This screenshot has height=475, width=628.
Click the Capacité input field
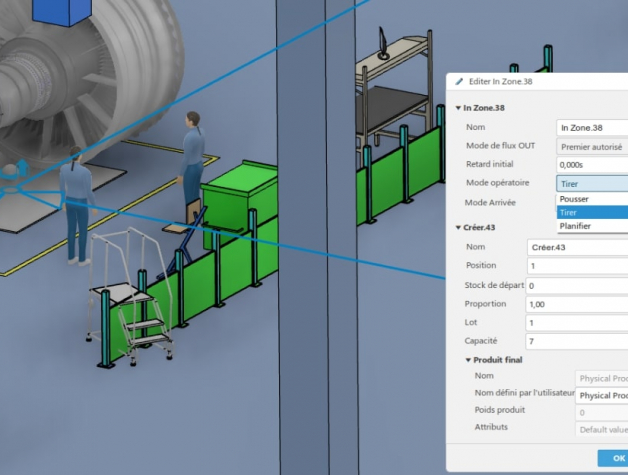576,341
